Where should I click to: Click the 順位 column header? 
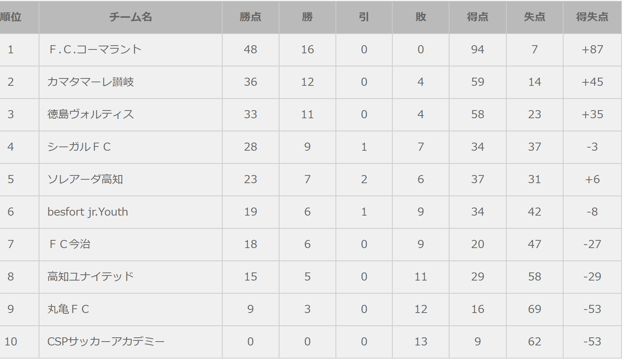click(11, 17)
